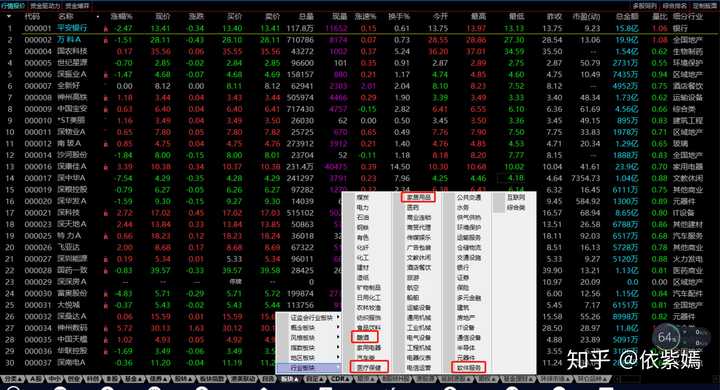Open the 基金▲ bottom tab menu

tap(133, 379)
